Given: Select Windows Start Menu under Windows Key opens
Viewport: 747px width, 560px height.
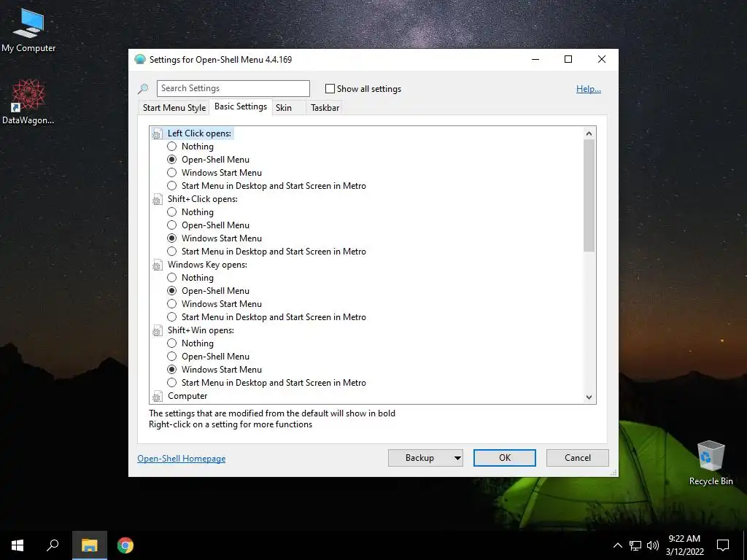Looking at the screenshot, I should (x=172, y=304).
